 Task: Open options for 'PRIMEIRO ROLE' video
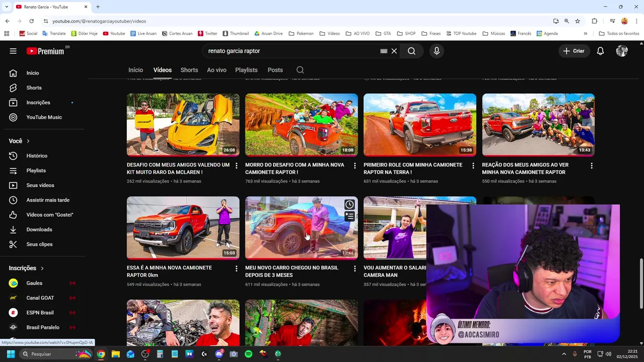473,165
